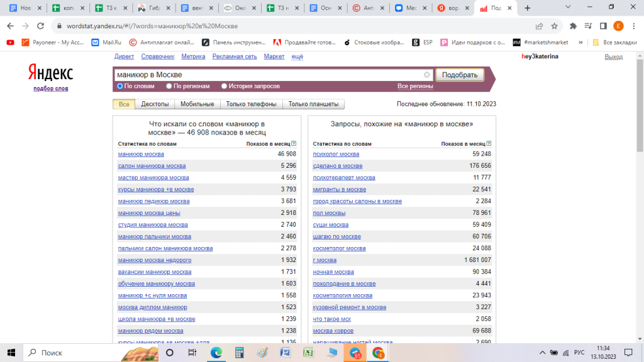644x362 pixels.
Task: Open the YouTube bookmark icon
Action: coord(10,42)
